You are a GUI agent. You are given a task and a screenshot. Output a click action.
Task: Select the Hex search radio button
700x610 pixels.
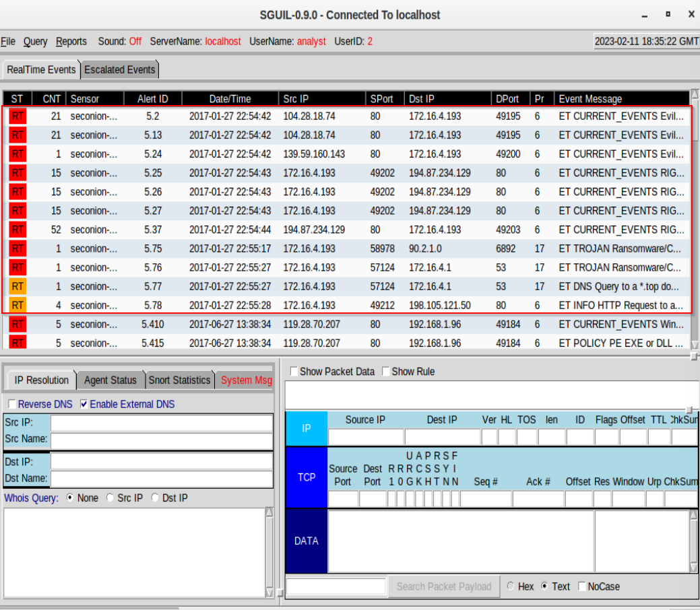point(510,586)
